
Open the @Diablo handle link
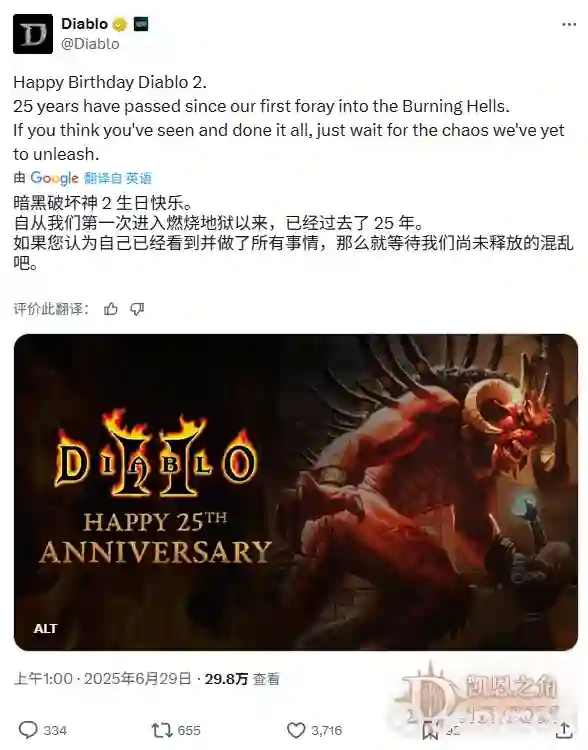[90, 44]
